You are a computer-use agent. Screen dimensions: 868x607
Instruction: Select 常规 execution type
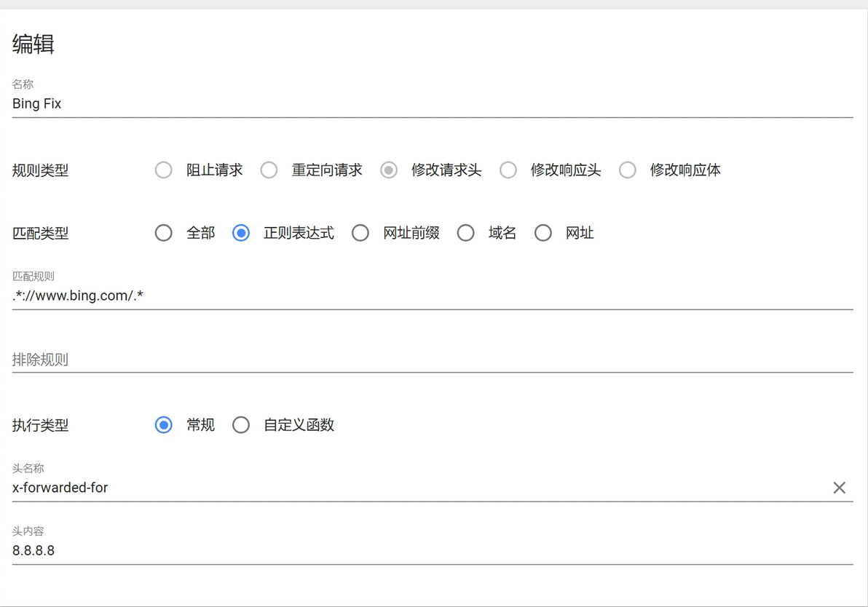[x=164, y=425]
